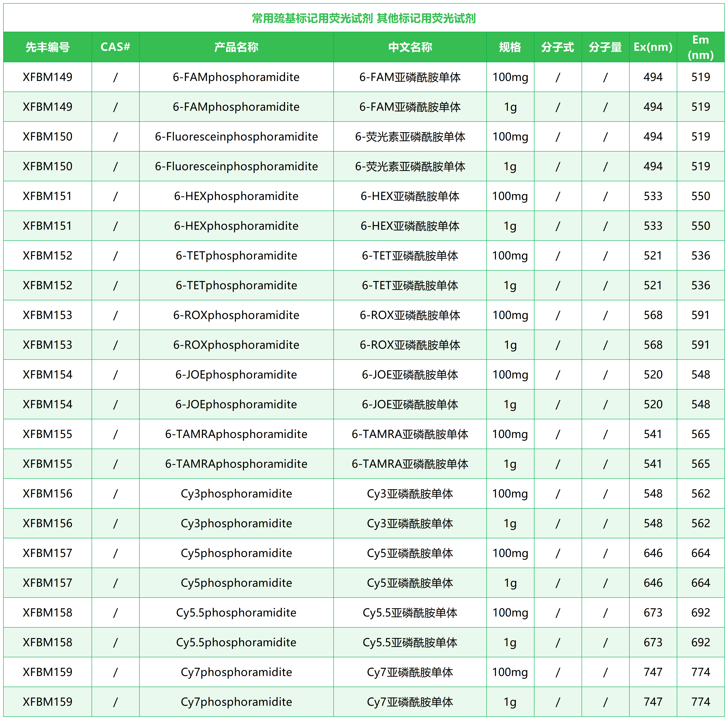Click the 中文名称 column header
The image size is (728, 720).
pos(410,47)
